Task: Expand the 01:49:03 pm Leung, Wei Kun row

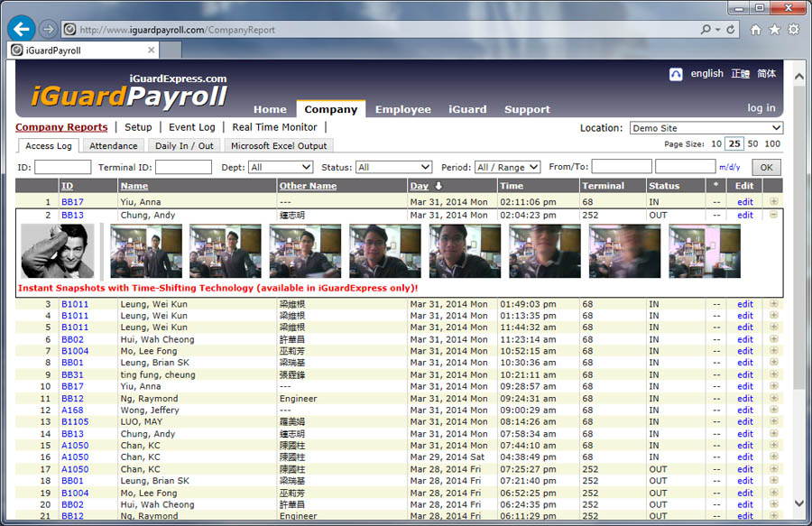Action: [773, 303]
